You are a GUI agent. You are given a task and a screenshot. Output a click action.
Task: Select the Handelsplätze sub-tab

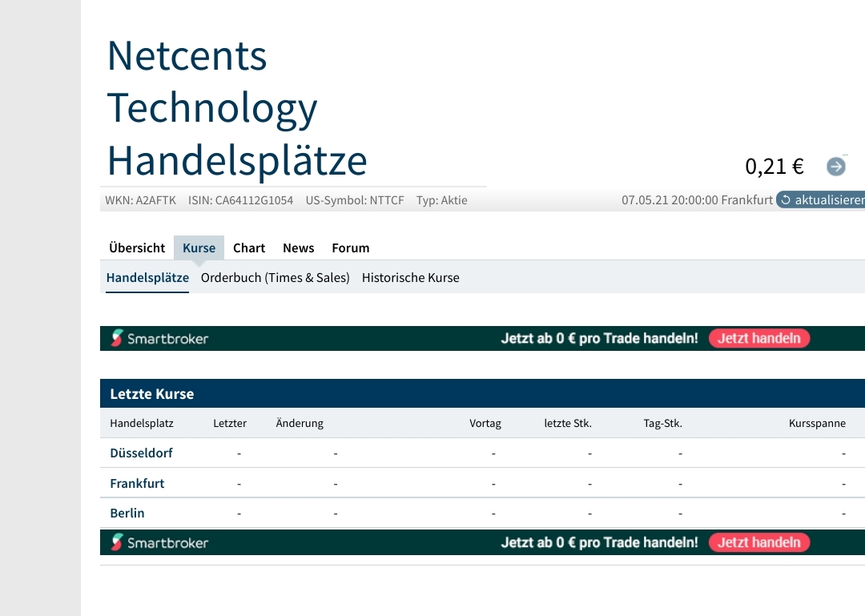coord(147,277)
